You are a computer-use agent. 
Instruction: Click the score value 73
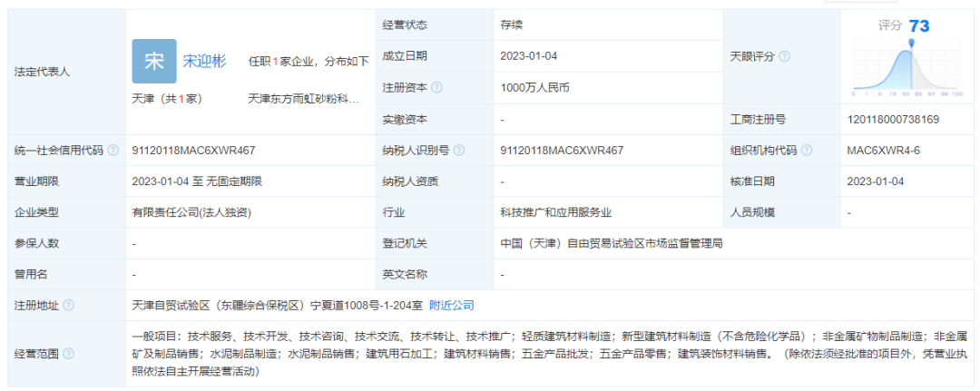[x=918, y=25]
